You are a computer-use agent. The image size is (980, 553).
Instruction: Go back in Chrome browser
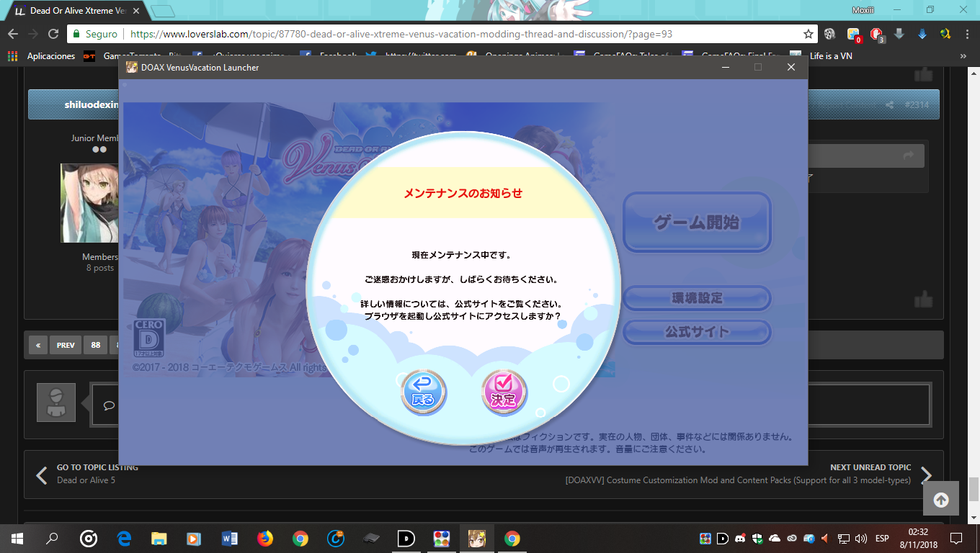13,34
